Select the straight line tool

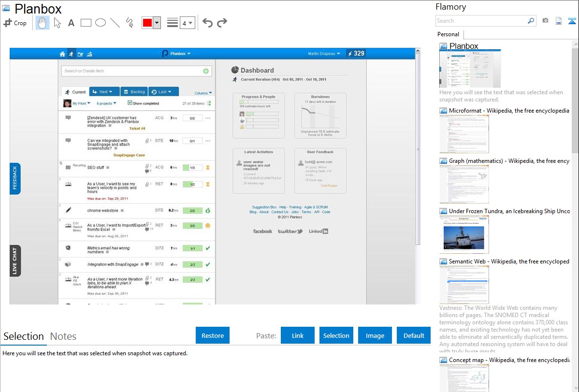115,23
